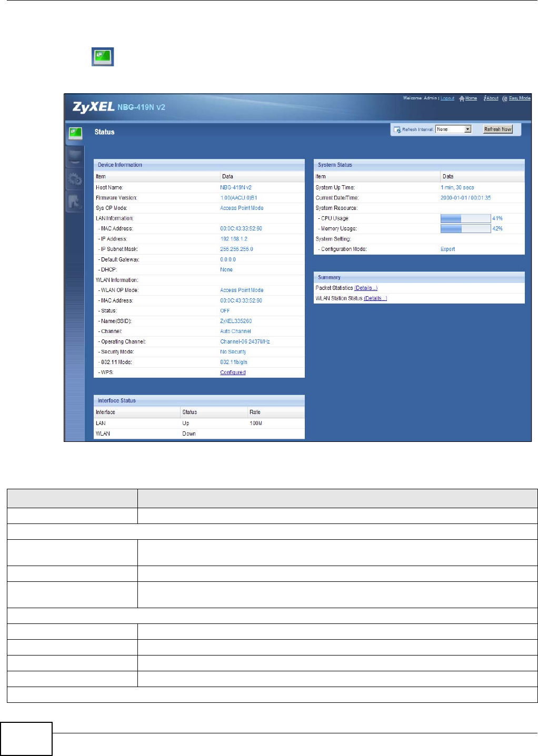
Task: Open the Configuration gear sidebar icon
Action: click(75, 180)
